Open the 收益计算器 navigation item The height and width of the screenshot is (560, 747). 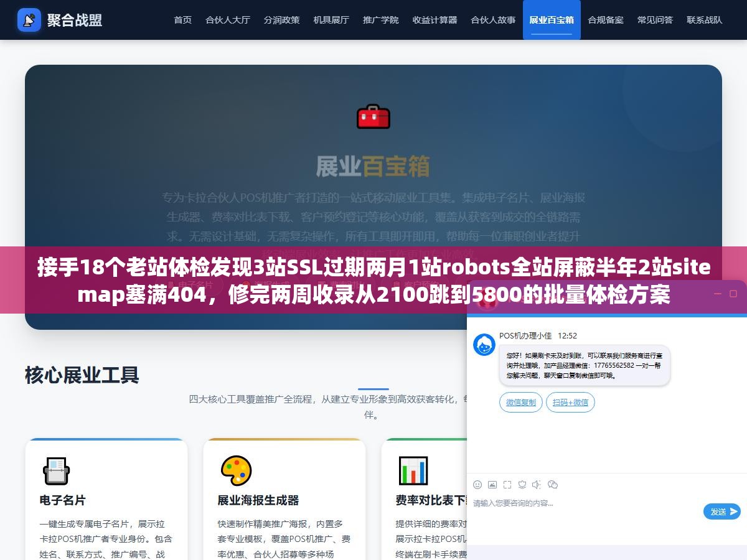tap(435, 20)
